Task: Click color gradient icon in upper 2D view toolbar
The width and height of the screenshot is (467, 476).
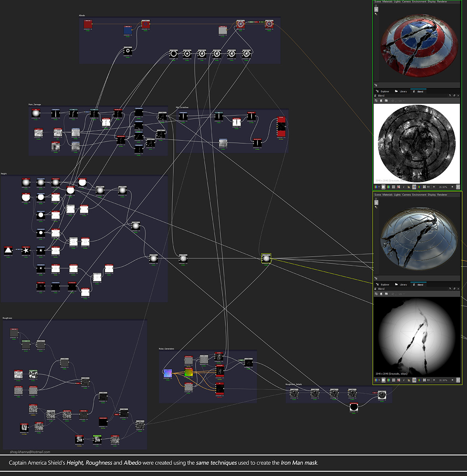Action: click(388, 187)
